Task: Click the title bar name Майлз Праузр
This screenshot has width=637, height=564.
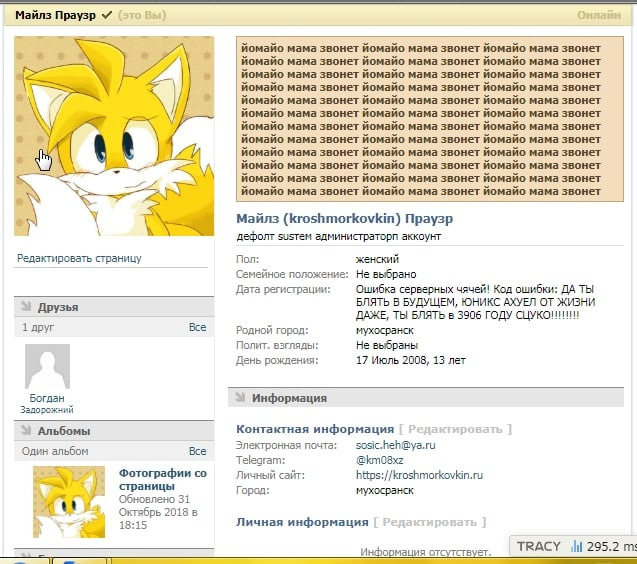Action: click(x=56, y=15)
